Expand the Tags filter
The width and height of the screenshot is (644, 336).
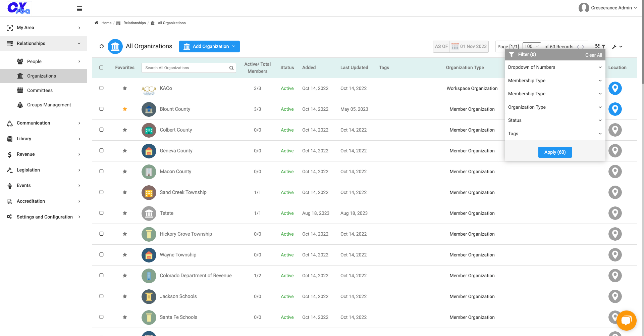(x=555, y=134)
